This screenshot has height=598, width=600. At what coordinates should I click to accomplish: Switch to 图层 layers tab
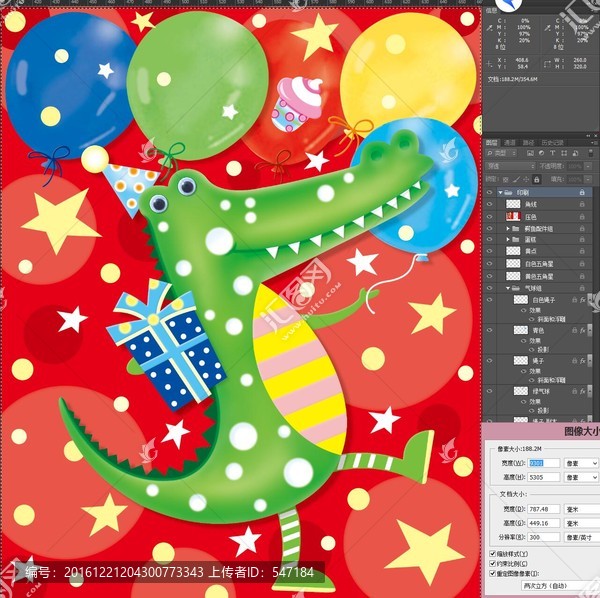(x=492, y=143)
